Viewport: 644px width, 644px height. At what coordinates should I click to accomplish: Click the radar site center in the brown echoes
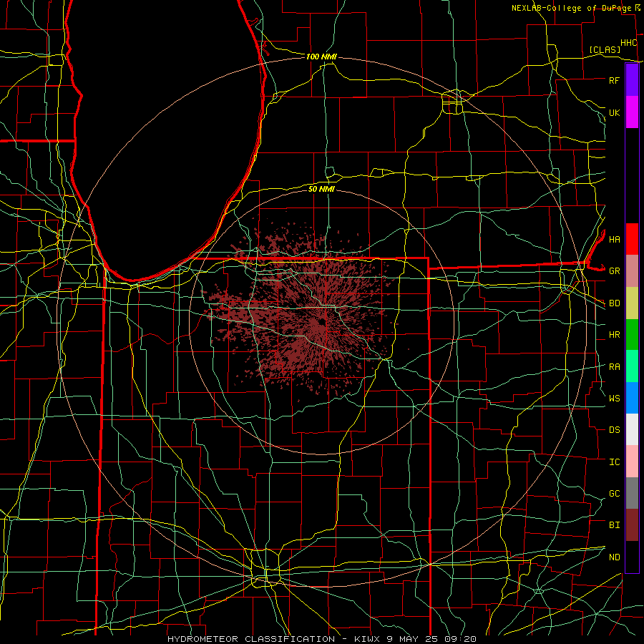[x=321, y=323]
